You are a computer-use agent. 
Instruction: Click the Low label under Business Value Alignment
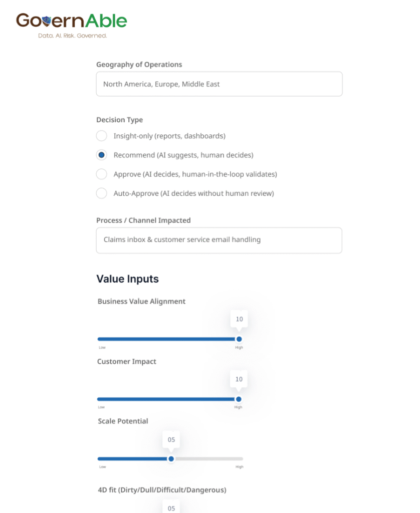(x=102, y=347)
